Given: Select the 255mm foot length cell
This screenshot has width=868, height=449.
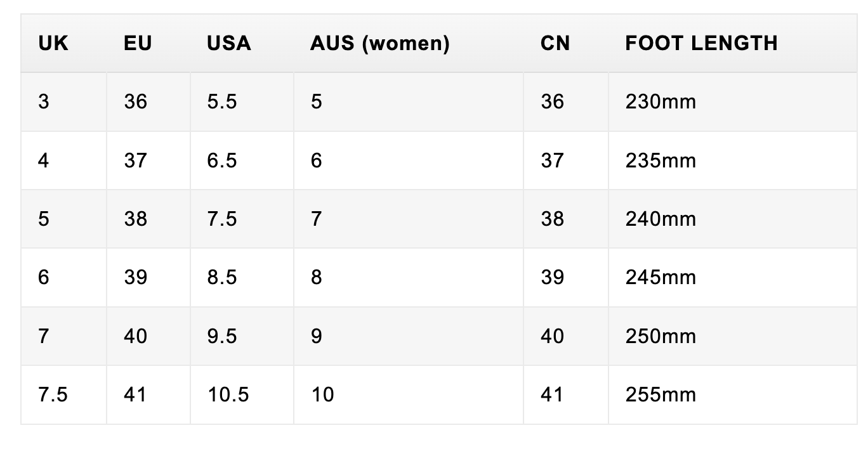Looking at the screenshot, I should (661, 394).
